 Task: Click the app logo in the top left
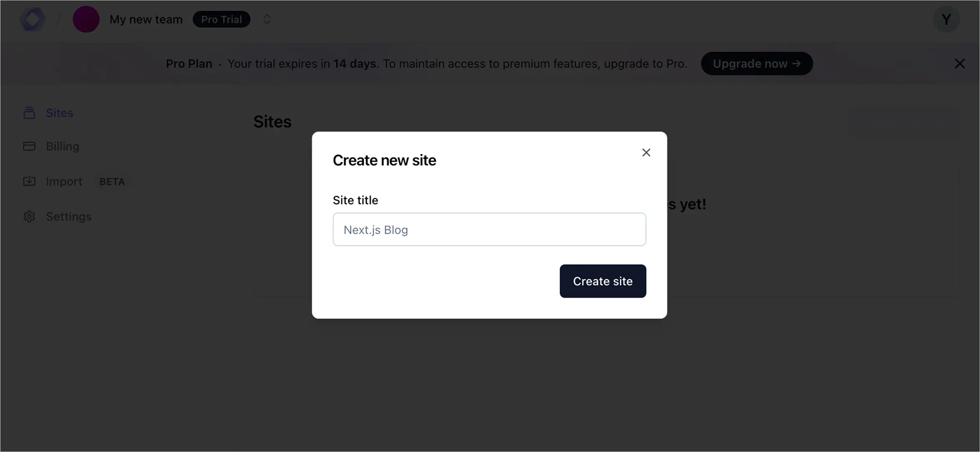point(32,19)
